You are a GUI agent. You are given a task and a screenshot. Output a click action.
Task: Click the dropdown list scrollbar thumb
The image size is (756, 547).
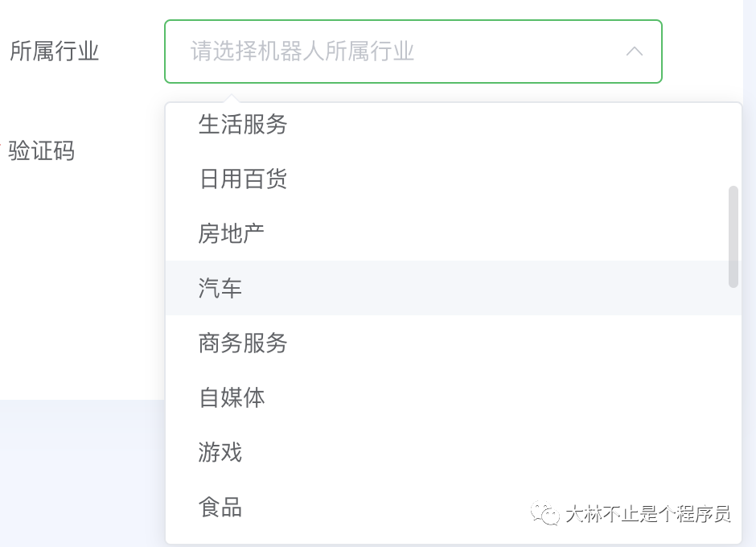tap(733, 236)
